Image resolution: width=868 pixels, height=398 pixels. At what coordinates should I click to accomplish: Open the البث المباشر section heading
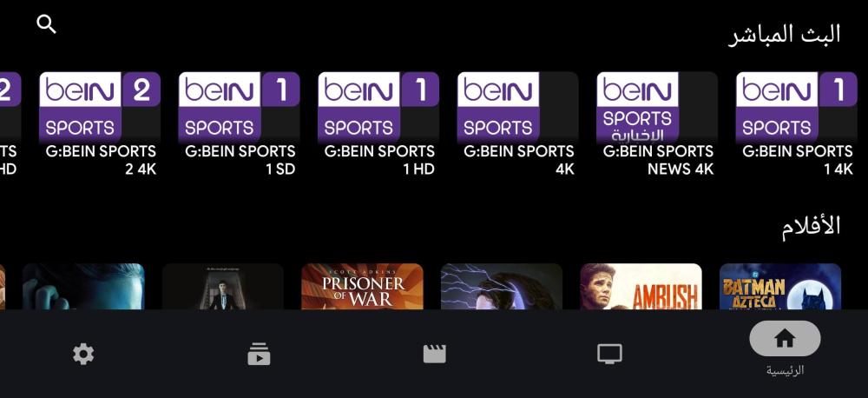(x=784, y=35)
